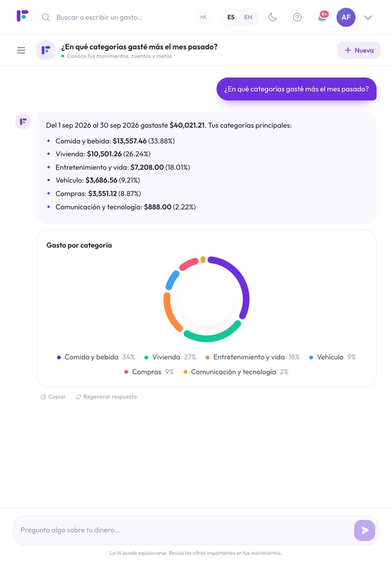This screenshot has height=564, width=392.
Task: Start a new chat with Nueva
Action: (x=359, y=50)
